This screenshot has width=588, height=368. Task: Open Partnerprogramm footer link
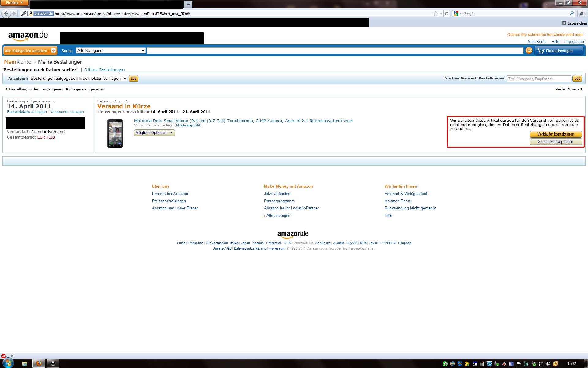[x=279, y=201]
